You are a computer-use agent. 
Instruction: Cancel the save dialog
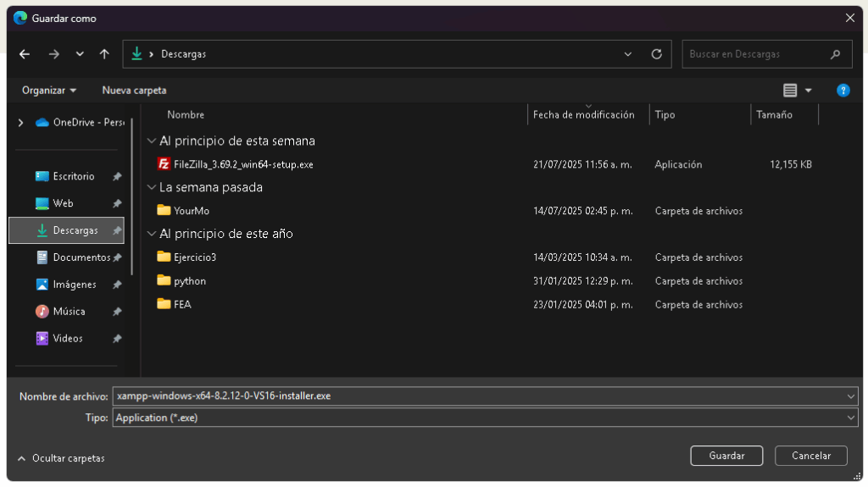[x=811, y=456]
